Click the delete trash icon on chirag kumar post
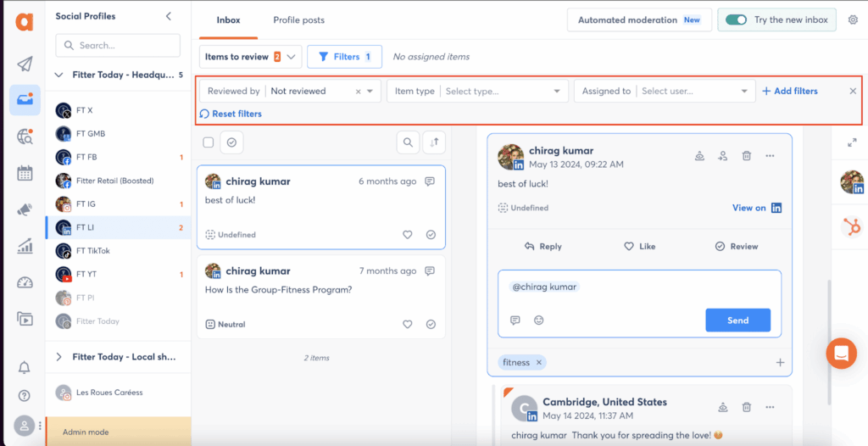The image size is (868, 446). [x=747, y=156]
